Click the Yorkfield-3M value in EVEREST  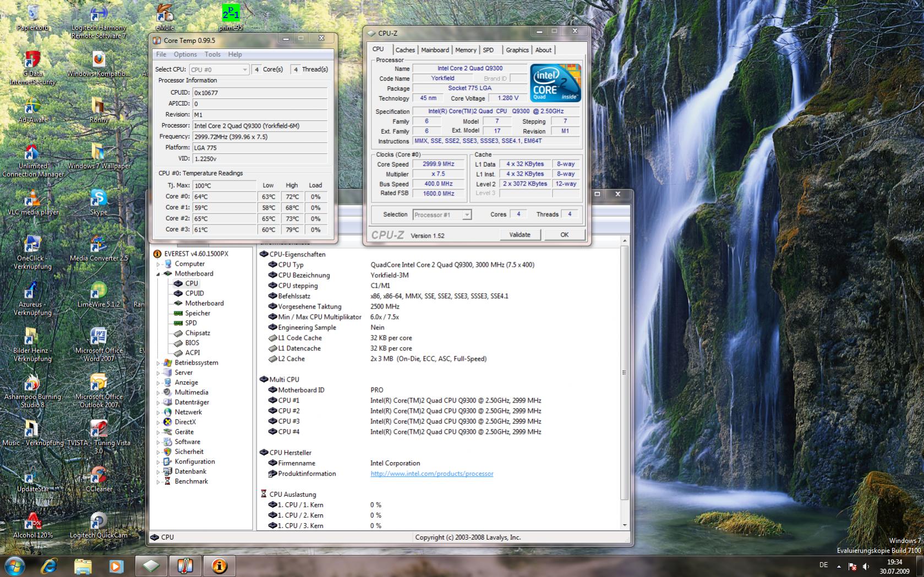[x=390, y=275]
